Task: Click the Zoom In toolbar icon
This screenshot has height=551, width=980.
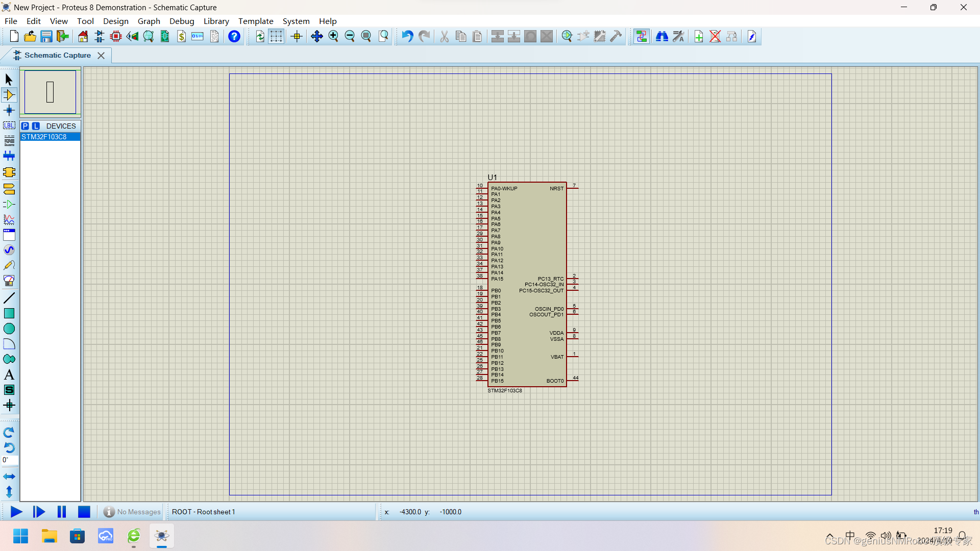Action: click(333, 36)
